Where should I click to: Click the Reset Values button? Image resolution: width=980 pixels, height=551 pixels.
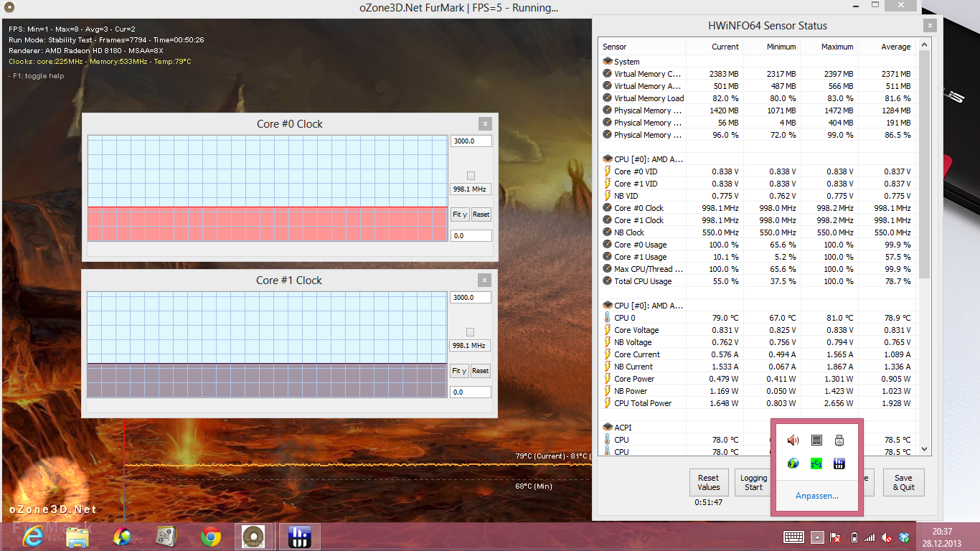tap(708, 482)
